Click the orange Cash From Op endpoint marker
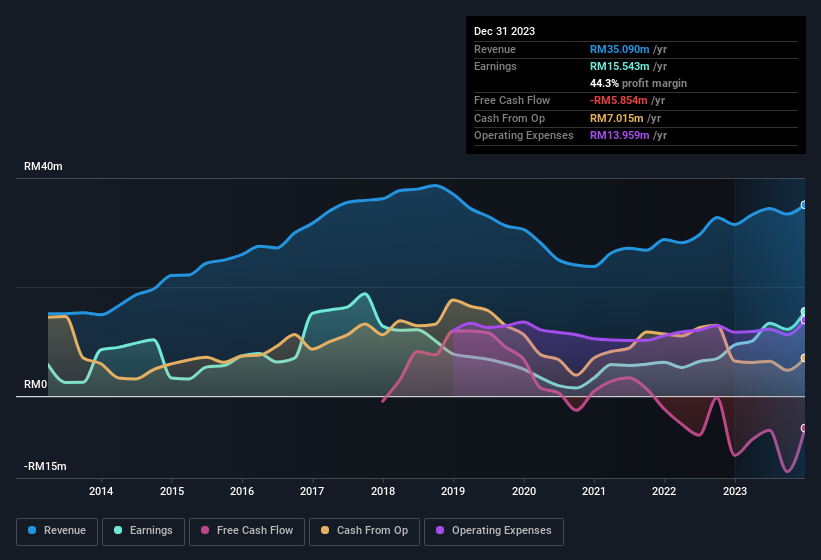This screenshot has width=821, height=560. click(x=804, y=358)
